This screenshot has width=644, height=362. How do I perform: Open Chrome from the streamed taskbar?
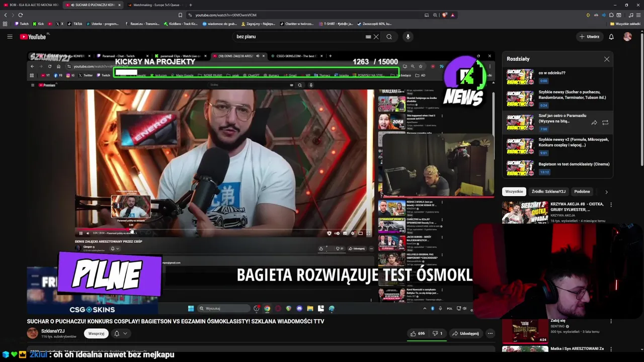click(267, 309)
